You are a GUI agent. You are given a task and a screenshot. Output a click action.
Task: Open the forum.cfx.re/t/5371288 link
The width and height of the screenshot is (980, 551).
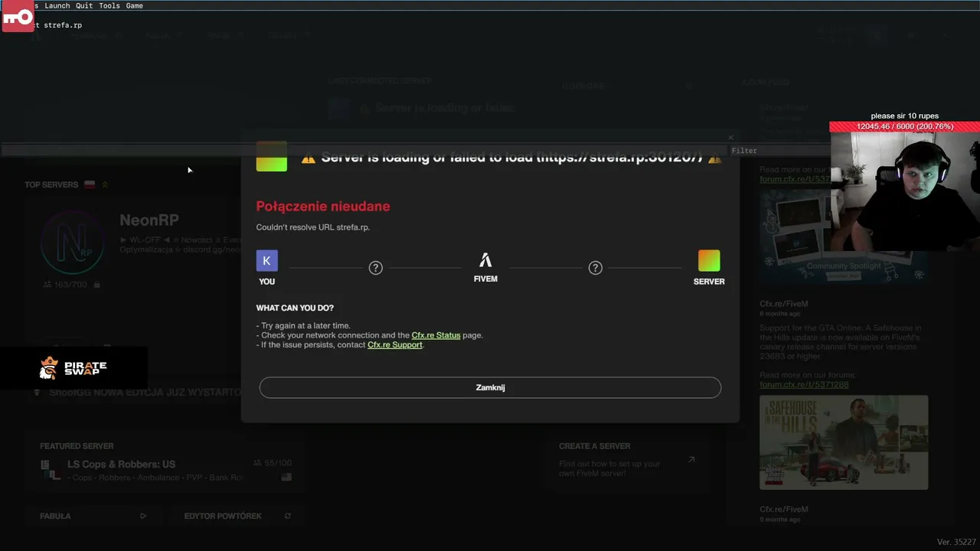[804, 385]
